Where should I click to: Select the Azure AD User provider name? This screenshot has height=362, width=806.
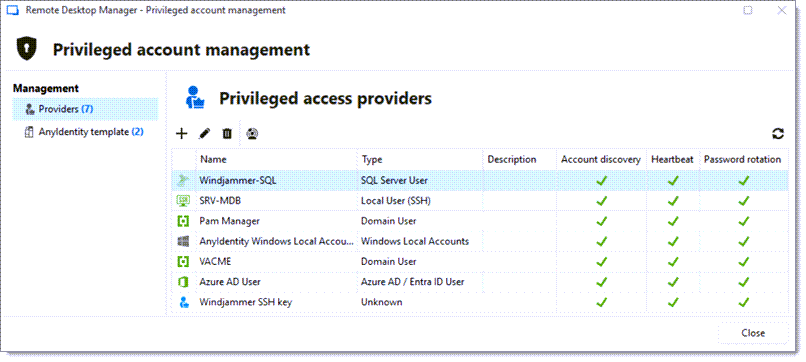tap(230, 282)
